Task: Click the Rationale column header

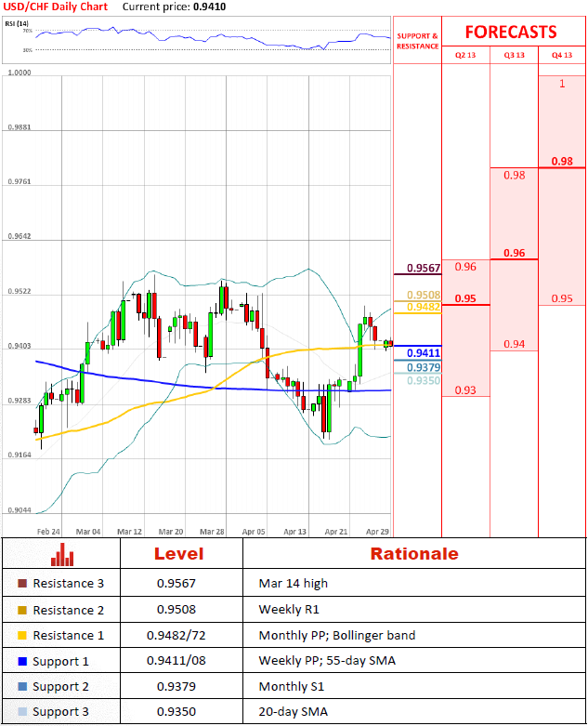Action: [414, 554]
